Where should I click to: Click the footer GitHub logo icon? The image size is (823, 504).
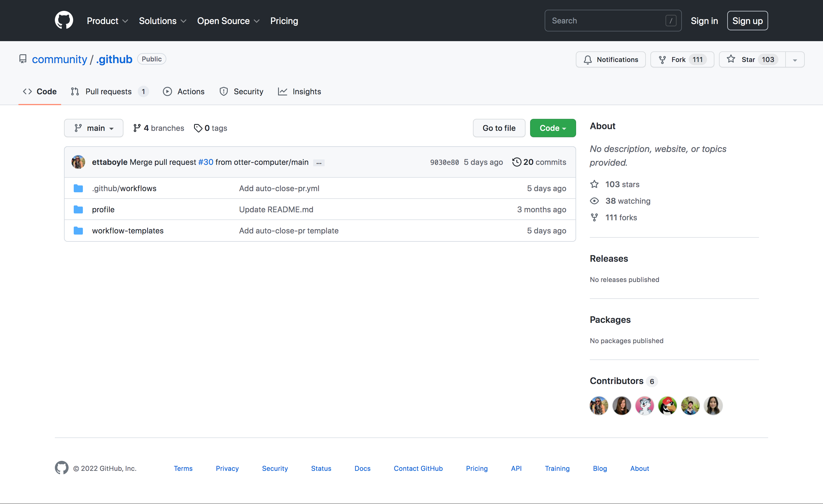62,468
